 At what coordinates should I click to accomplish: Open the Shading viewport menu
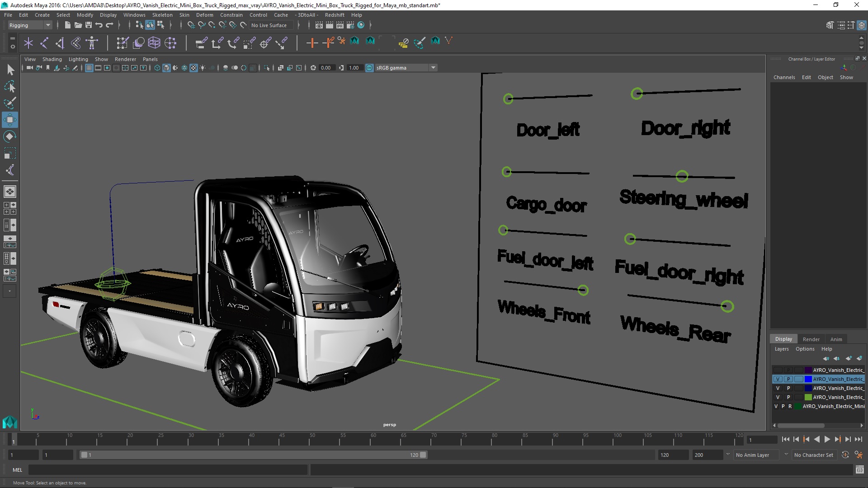tap(52, 59)
